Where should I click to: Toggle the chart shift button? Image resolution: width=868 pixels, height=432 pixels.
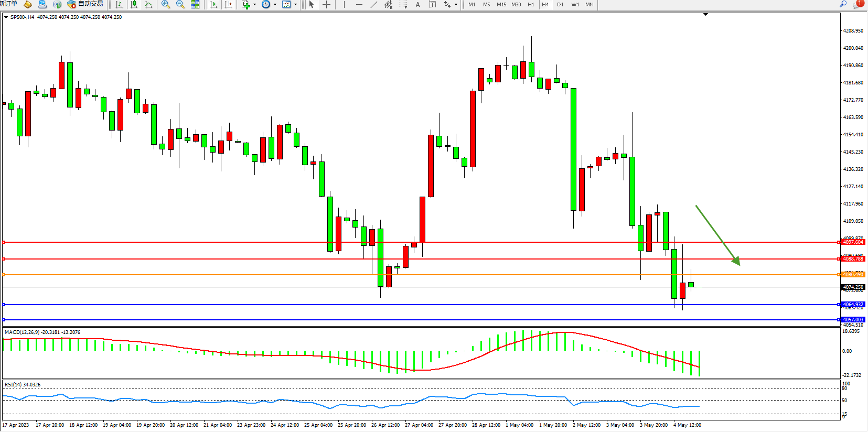tap(228, 5)
